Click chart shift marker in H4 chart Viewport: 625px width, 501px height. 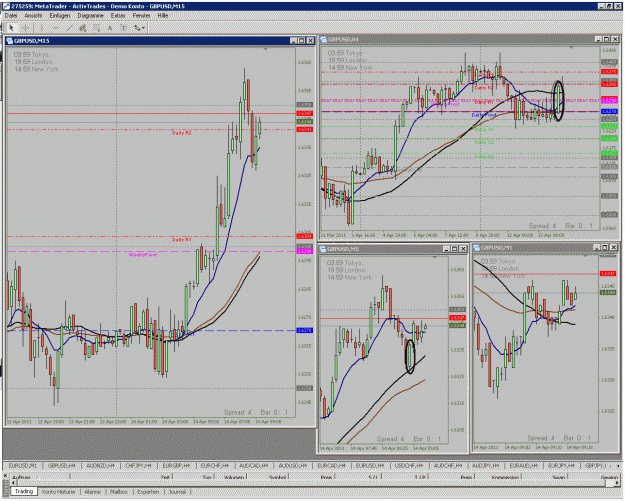coord(572,48)
